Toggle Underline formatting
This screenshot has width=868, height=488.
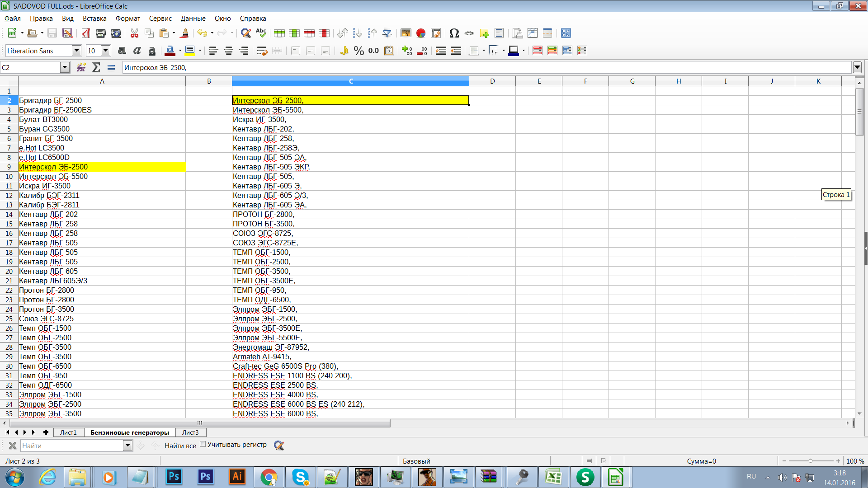(x=152, y=51)
